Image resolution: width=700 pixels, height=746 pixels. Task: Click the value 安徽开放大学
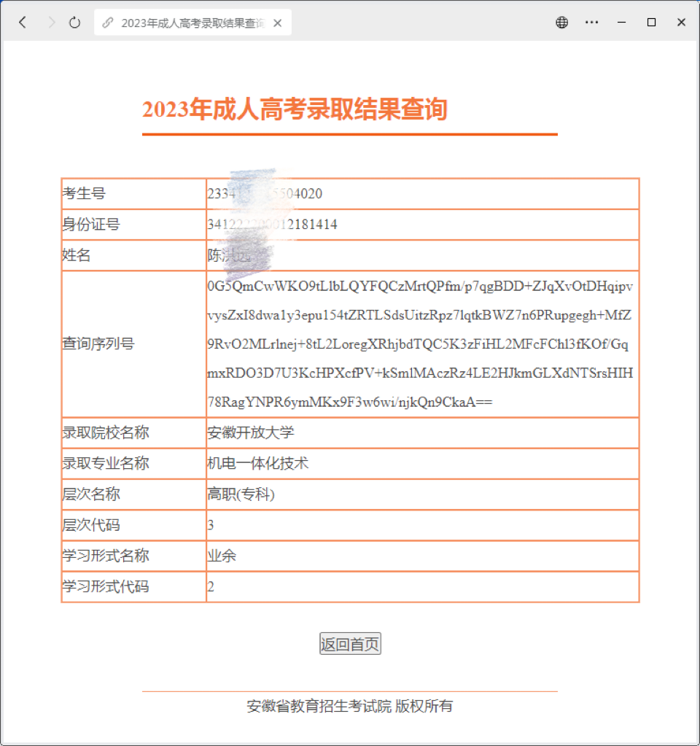251,432
